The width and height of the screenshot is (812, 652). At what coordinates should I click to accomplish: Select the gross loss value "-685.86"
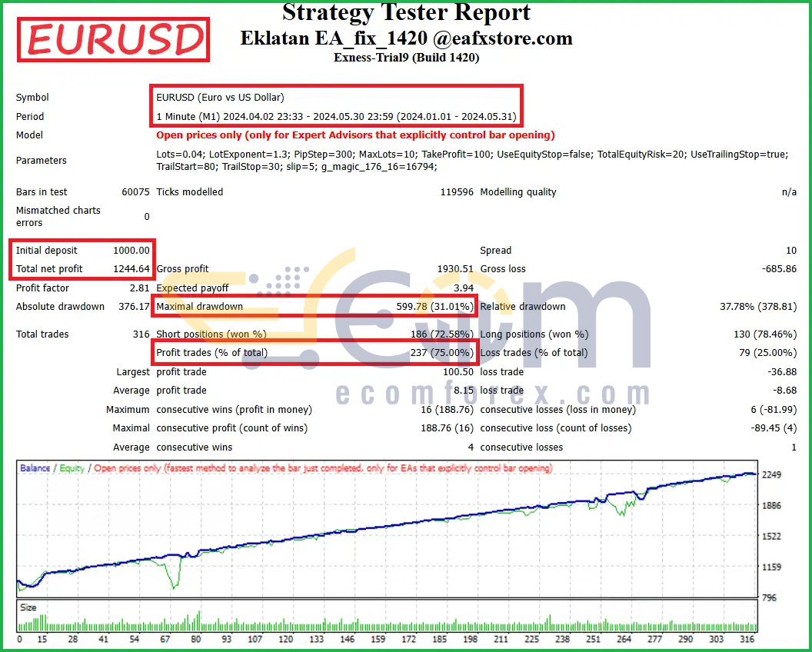pos(780,269)
